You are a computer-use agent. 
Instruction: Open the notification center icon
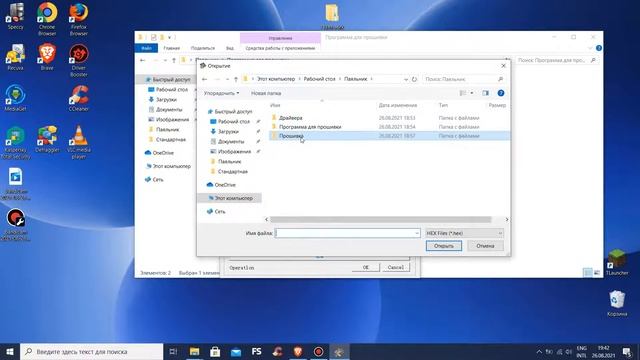[x=627, y=351]
